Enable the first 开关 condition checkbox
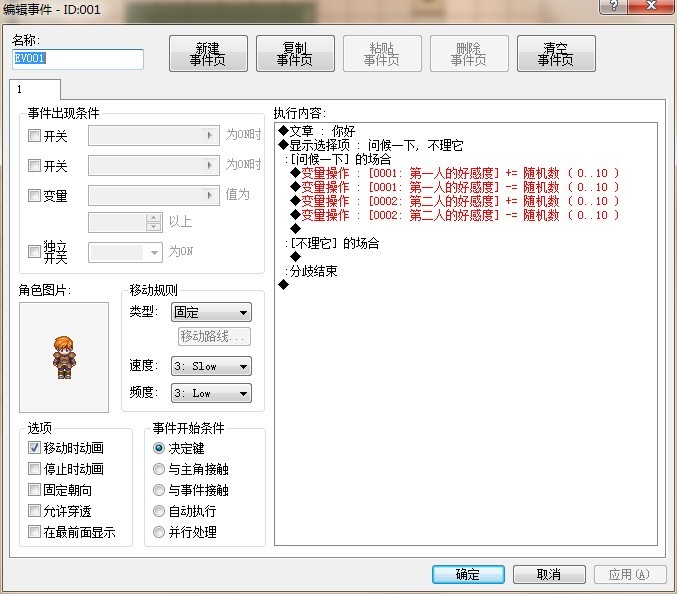This screenshot has height=594, width=677. coord(34,136)
